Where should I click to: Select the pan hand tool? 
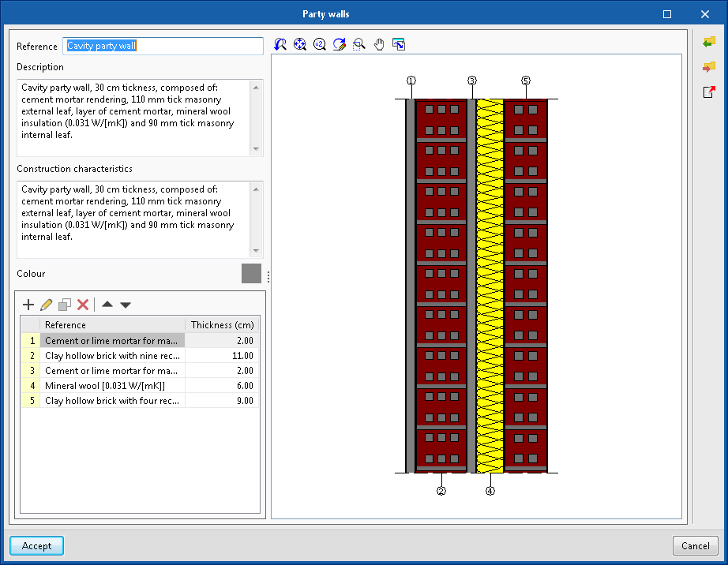379,45
